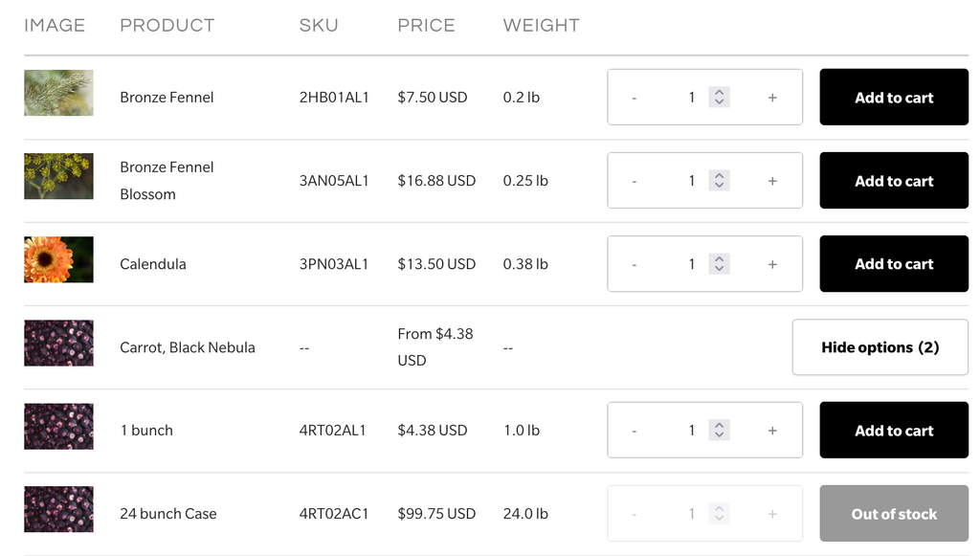Click 1 bunch quantity spinner arrows

(x=719, y=431)
